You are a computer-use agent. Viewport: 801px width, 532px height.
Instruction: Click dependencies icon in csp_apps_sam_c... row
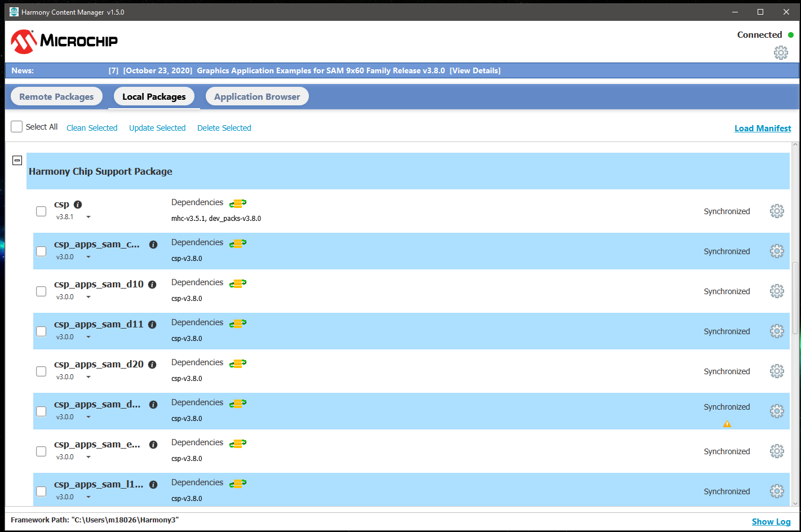click(x=238, y=243)
